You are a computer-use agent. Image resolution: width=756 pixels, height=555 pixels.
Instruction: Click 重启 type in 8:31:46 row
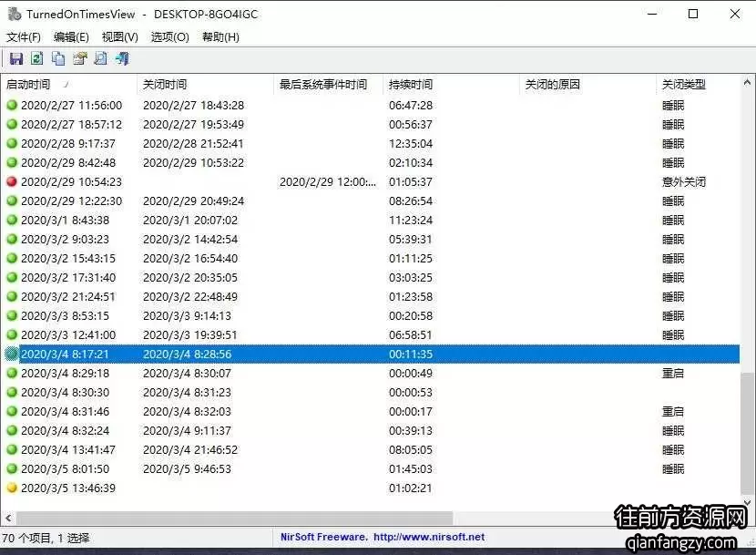[673, 411]
